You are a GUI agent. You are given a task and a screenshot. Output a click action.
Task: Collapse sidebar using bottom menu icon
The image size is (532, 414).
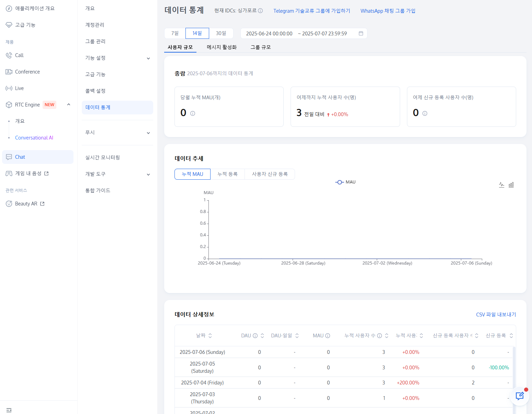tap(9, 410)
